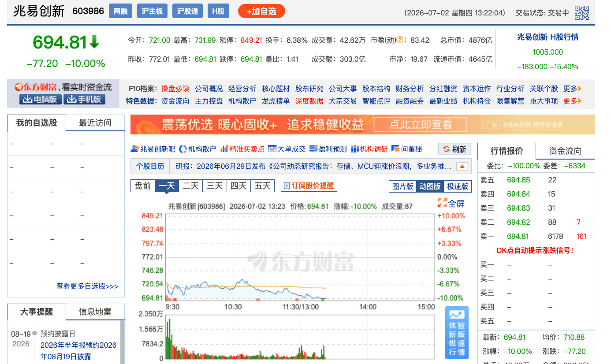Download the 手机版 mobile app
The height and width of the screenshot is (364, 611).
pyautogui.click(x=84, y=99)
